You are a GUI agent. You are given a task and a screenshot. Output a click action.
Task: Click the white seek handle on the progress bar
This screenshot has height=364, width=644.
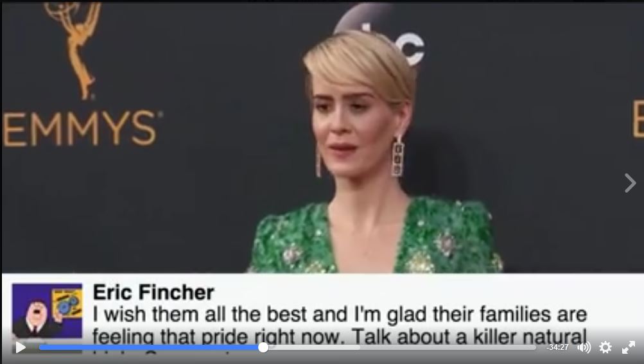pyautogui.click(x=263, y=347)
